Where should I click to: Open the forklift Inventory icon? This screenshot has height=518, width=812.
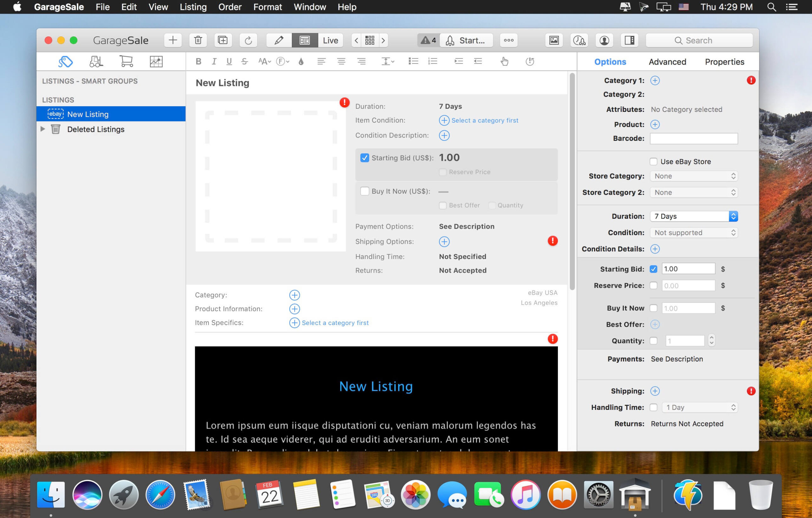click(96, 61)
